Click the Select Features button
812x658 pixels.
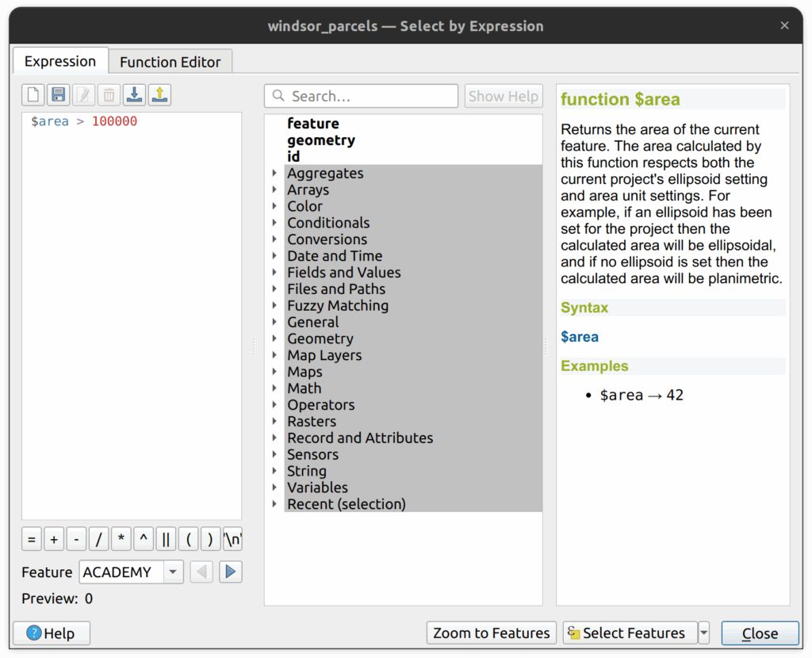(626, 633)
